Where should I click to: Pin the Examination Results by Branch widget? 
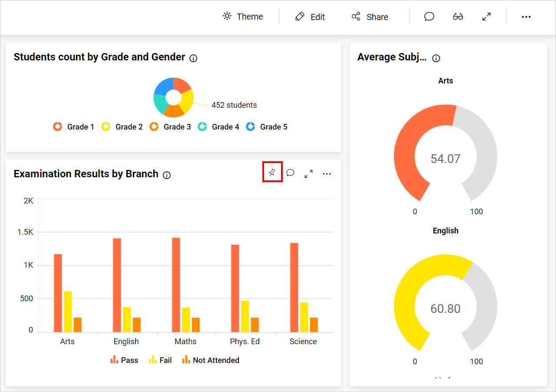pyautogui.click(x=272, y=172)
